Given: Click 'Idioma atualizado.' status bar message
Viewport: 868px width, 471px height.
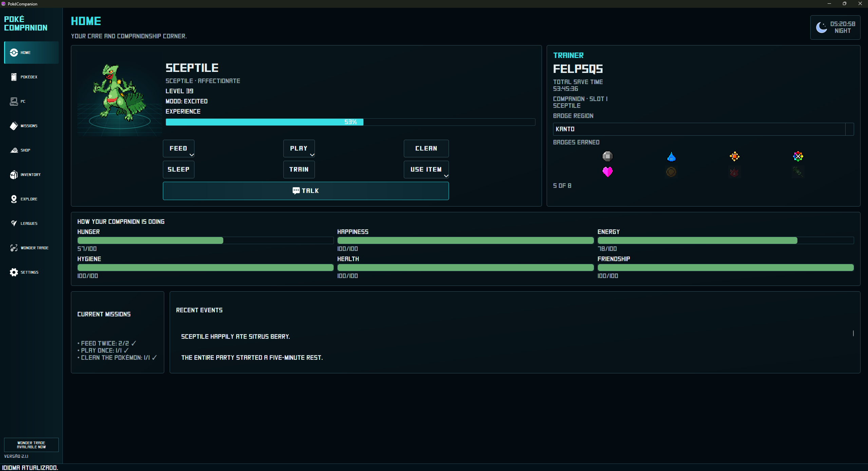Looking at the screenshot, I should pyautogui.click(x=30, y=468).
